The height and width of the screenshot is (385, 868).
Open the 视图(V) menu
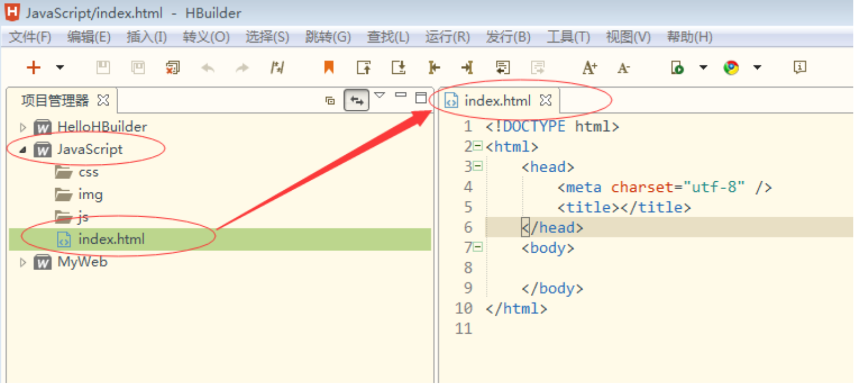tap(628, 37)
